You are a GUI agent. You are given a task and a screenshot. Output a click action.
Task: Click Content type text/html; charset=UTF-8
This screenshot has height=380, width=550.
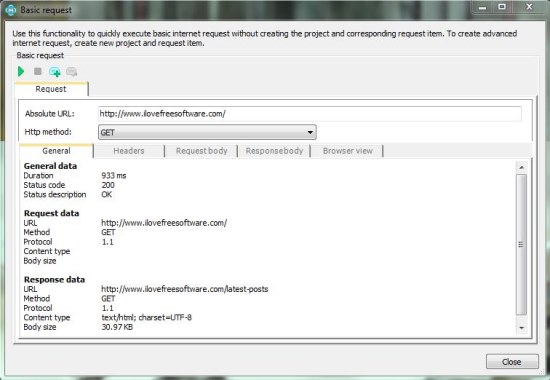point(146,318)
